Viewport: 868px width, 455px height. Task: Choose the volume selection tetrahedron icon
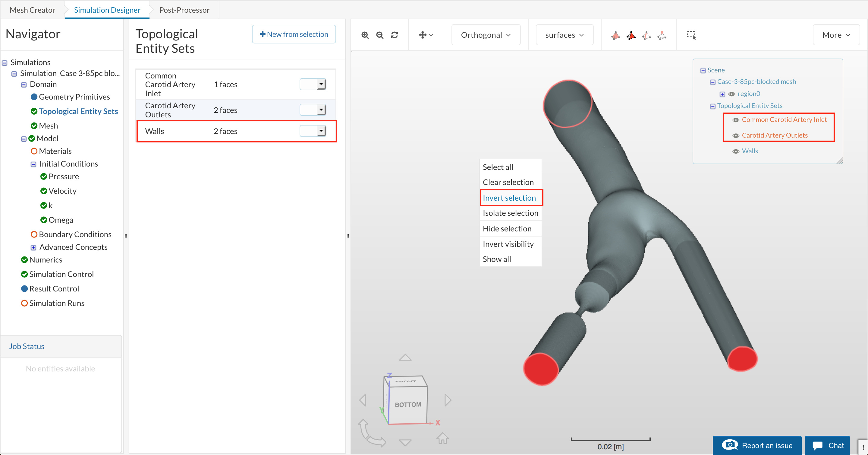pyautogui.click(x=616, y=35)
